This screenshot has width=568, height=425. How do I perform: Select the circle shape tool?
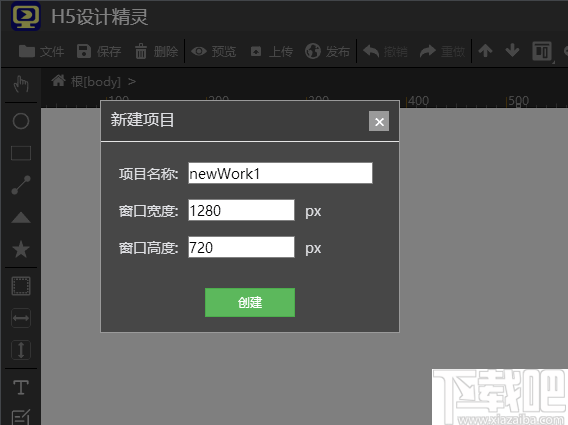coord(21,121)
